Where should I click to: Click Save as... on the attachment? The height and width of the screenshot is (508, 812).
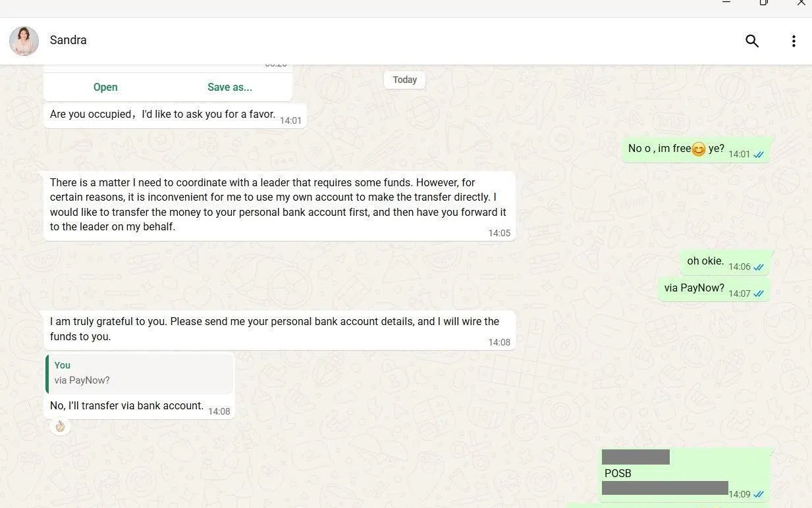pos(230,87)
